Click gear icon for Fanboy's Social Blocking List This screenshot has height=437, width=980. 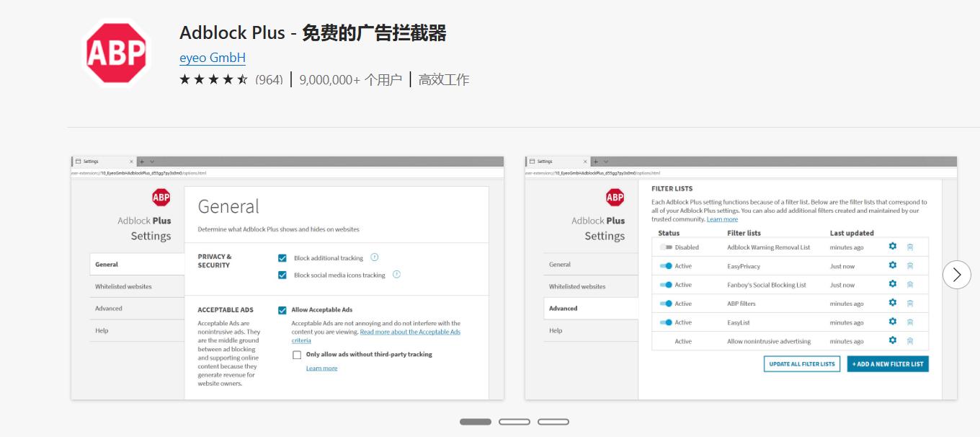tap(892, 284)
